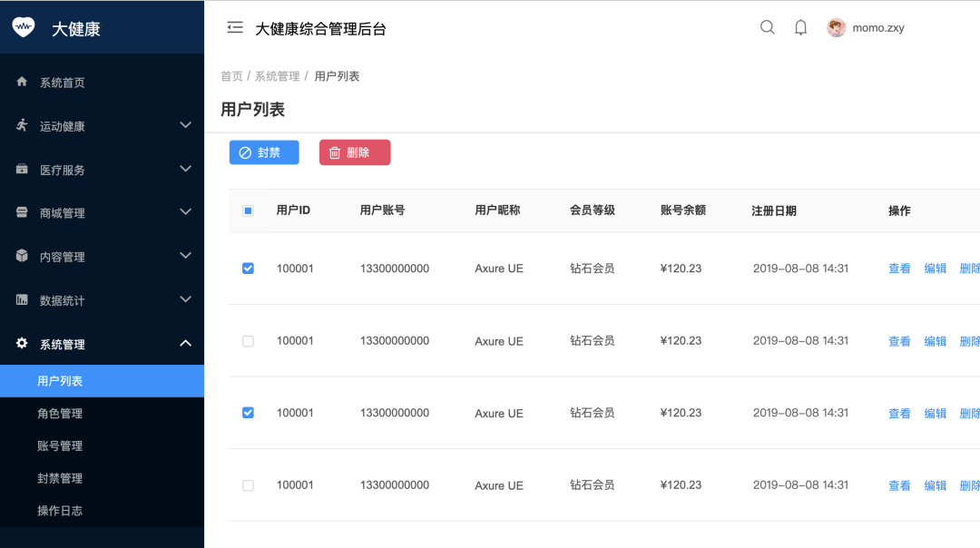980x548 pixels.
Task: Expand the 商城管理 menu chevron
Action: click(185, 212)
